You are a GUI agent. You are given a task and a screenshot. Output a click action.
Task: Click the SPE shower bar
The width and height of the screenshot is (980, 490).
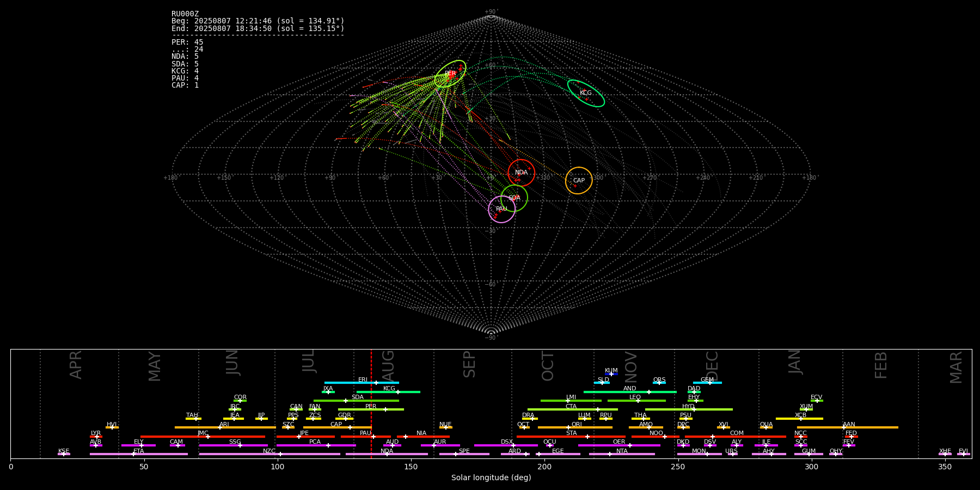pyautogui.click(x=464, y=454)
